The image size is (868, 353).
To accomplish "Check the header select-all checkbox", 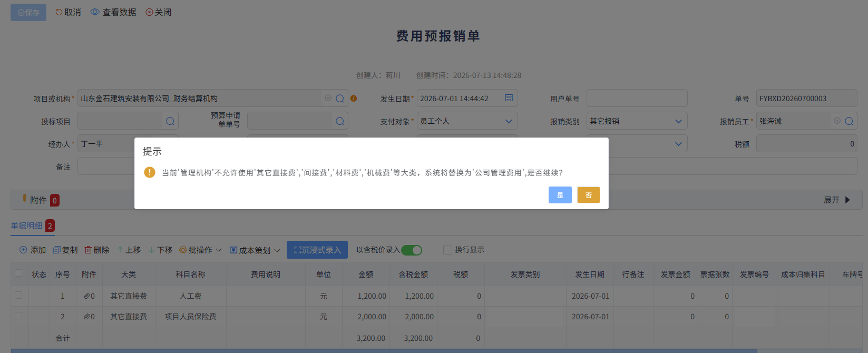I will (18, 273).
